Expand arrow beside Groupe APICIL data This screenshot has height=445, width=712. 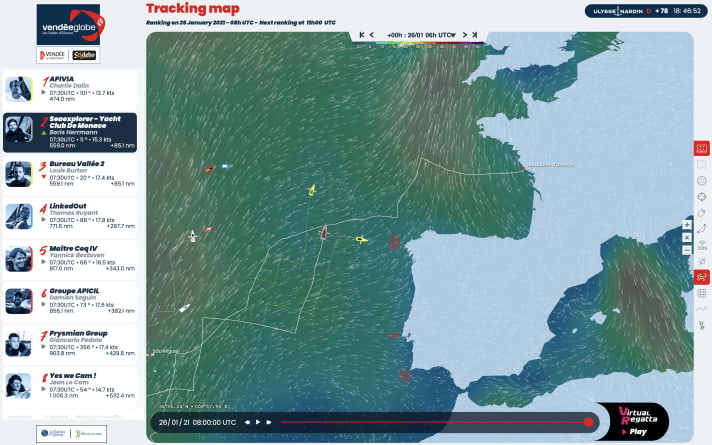[44, 304]
